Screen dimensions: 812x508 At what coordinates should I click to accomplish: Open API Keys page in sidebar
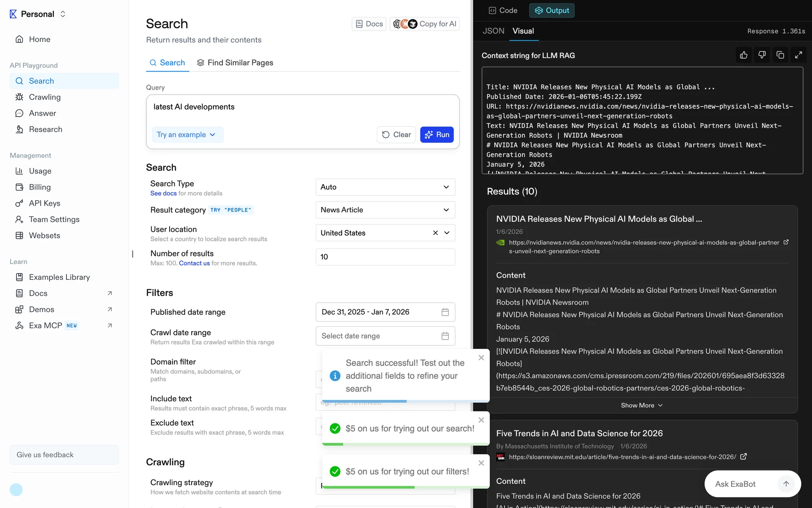pyautogui.click(x=44, y=203)
